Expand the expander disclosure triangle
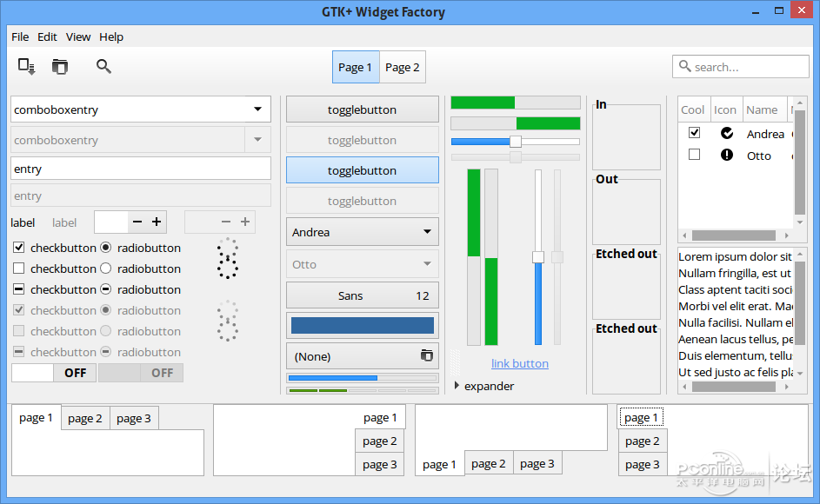The image size is (820, 504). pyautogui.click(x=457, y=385)
